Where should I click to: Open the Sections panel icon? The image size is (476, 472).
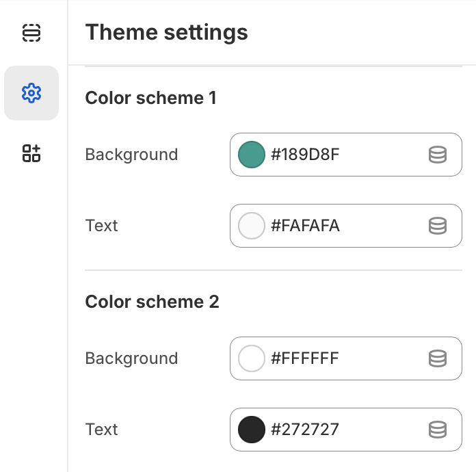[x=31, y=33]
